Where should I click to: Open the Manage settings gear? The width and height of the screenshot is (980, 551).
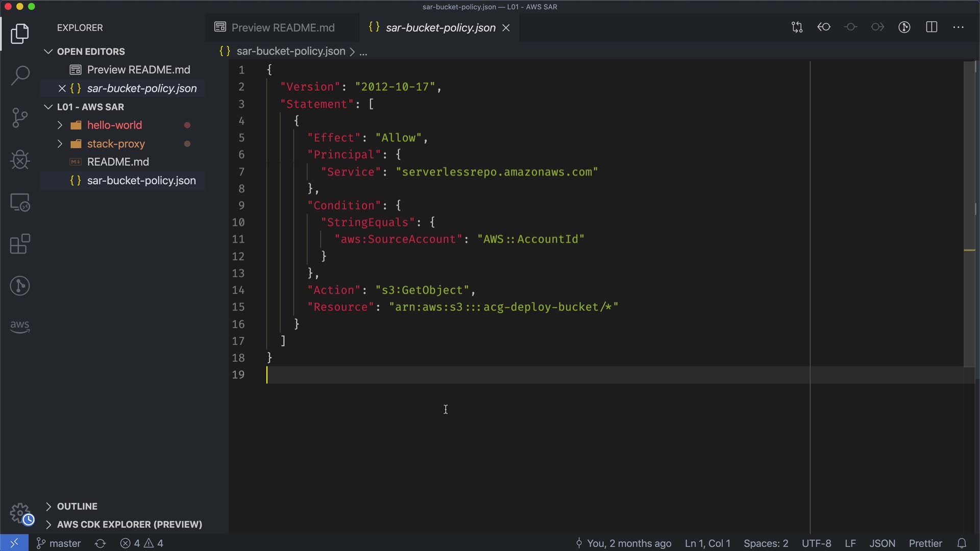coord(20,513)
